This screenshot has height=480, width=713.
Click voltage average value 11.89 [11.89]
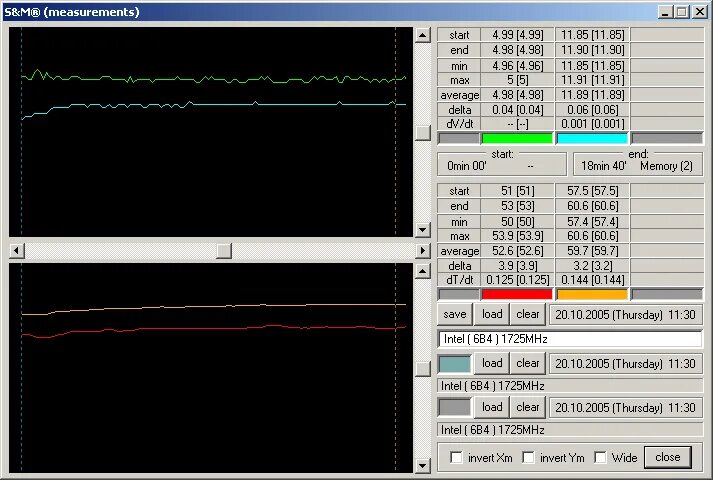point(592,95)
